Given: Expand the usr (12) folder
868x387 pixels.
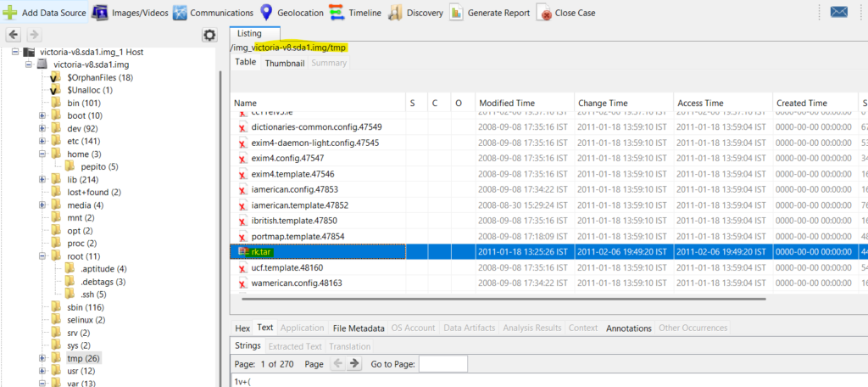Looking at the screenshot, I should (42, 371).
